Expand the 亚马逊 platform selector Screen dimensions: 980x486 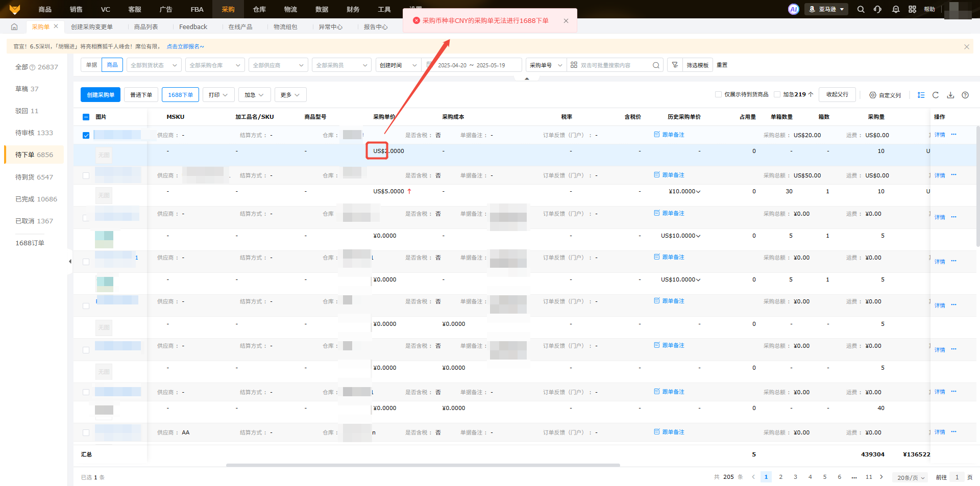(826, 9)
